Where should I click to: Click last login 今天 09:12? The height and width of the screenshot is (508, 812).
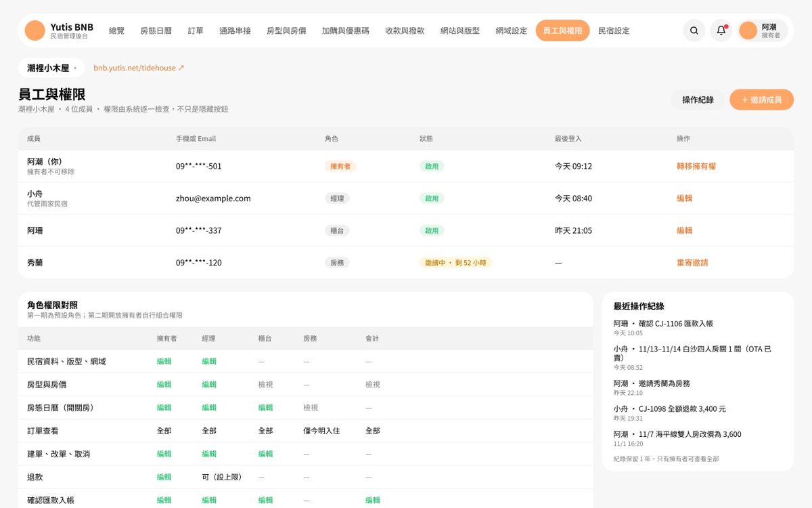point(573,166)
